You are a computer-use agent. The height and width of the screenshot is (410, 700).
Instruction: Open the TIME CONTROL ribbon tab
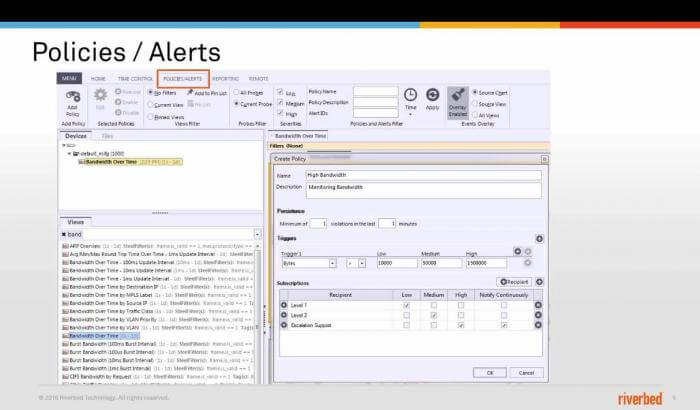(x=135, y=79)
